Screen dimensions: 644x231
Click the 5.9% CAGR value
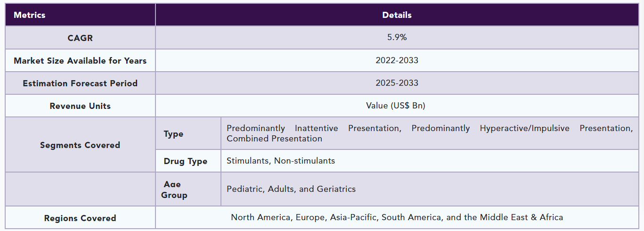[x=397, y=37]
